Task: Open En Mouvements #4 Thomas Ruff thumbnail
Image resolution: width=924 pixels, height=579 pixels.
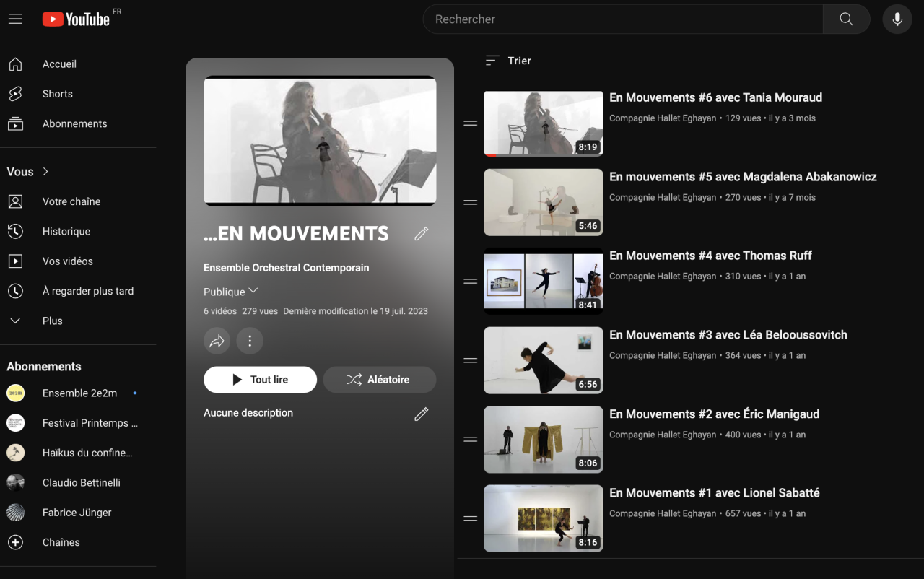Action: point(543,281)
